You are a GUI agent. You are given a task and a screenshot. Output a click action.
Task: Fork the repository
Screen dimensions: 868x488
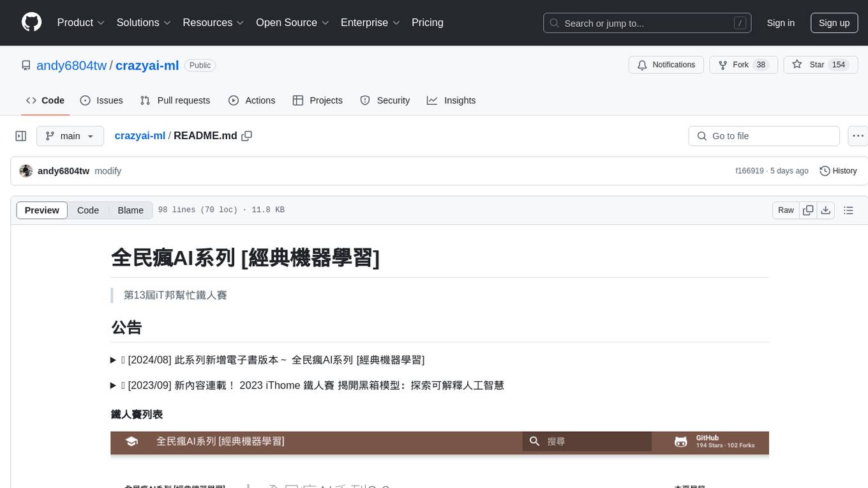click(744, 65)
